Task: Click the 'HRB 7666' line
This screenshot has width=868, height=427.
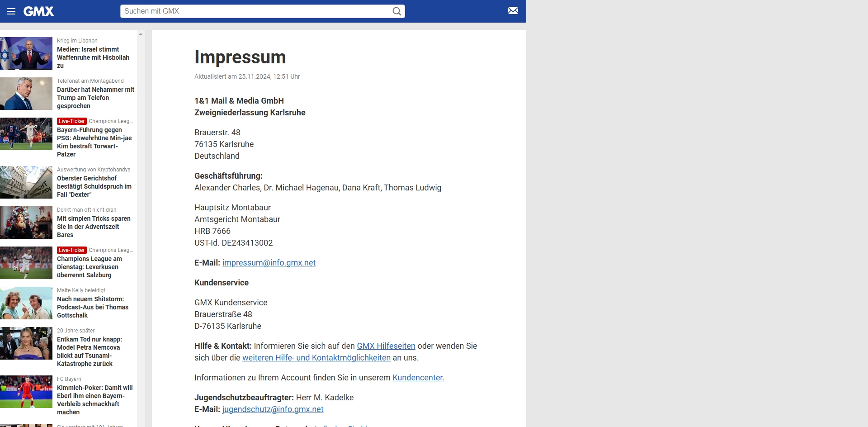Action: (212, 231)
